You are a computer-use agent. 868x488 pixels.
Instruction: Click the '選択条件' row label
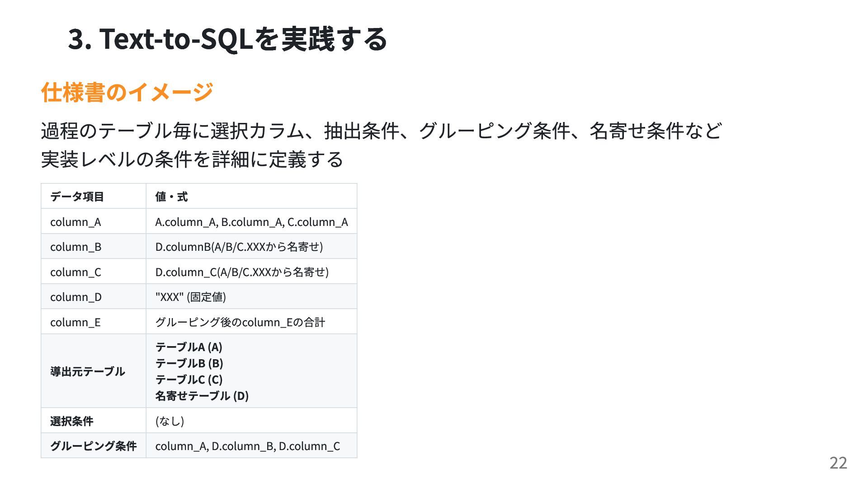click(x=71, y=421)
